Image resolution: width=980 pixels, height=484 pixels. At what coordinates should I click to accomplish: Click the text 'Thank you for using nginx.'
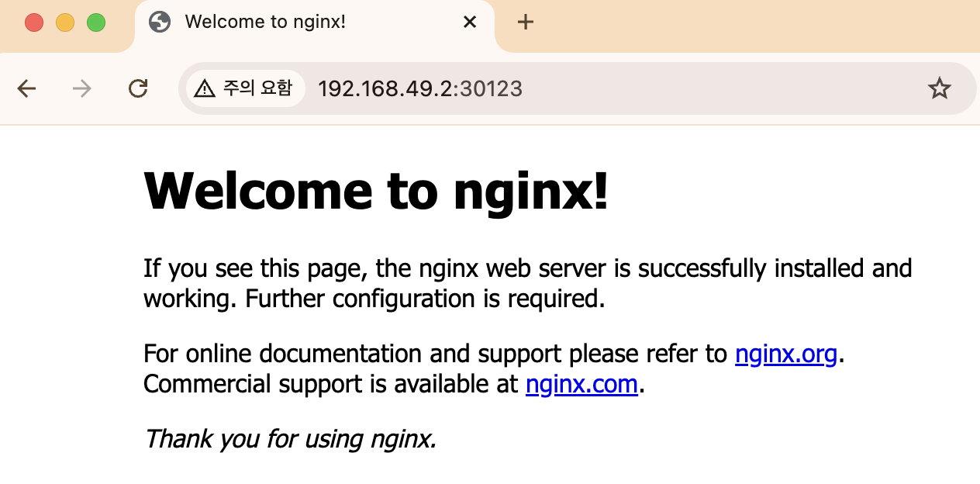point(290,439)
